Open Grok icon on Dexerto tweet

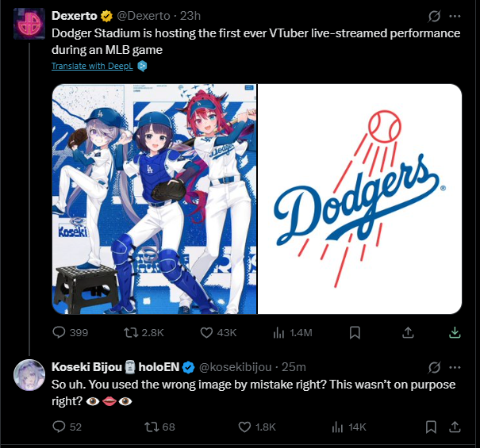tap(434, 16)
